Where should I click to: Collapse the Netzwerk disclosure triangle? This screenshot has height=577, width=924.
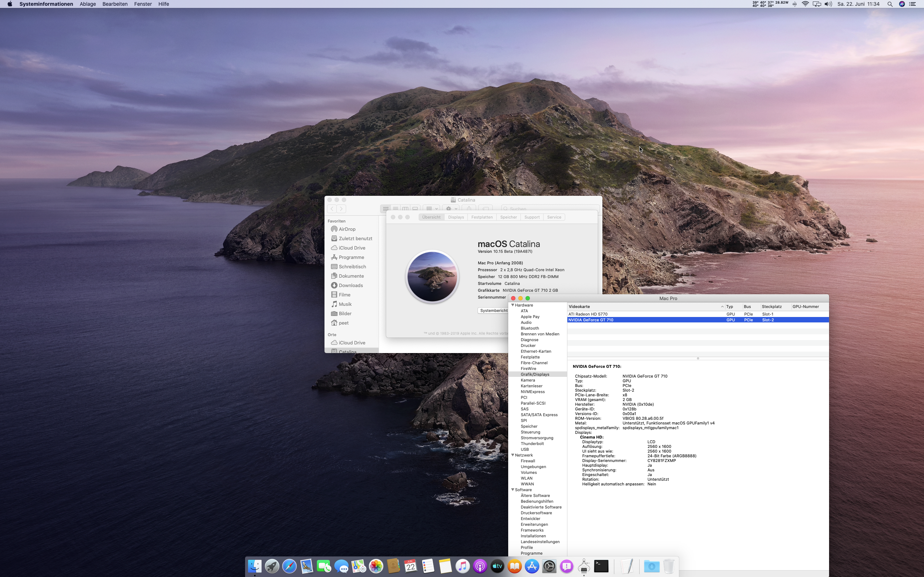point(513,455)
